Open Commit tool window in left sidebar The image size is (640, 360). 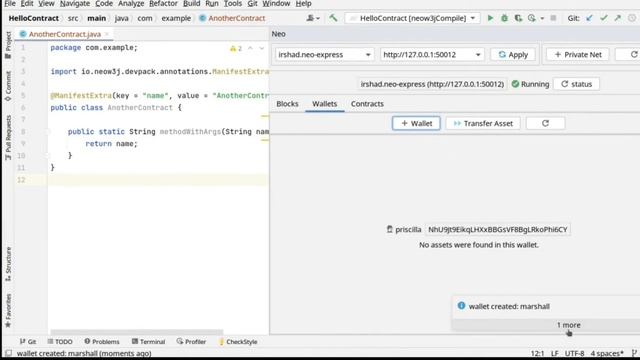tap(8, 86)
